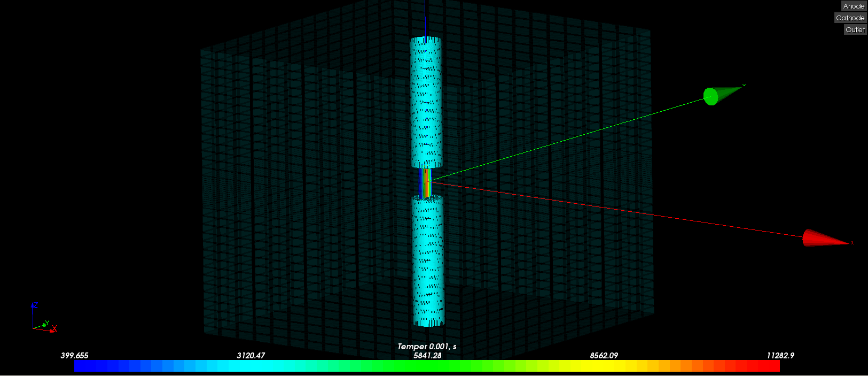Screen dimensions: 868x376
Task: Click the 399.655 minimum scale label
Action: (74, 355)
